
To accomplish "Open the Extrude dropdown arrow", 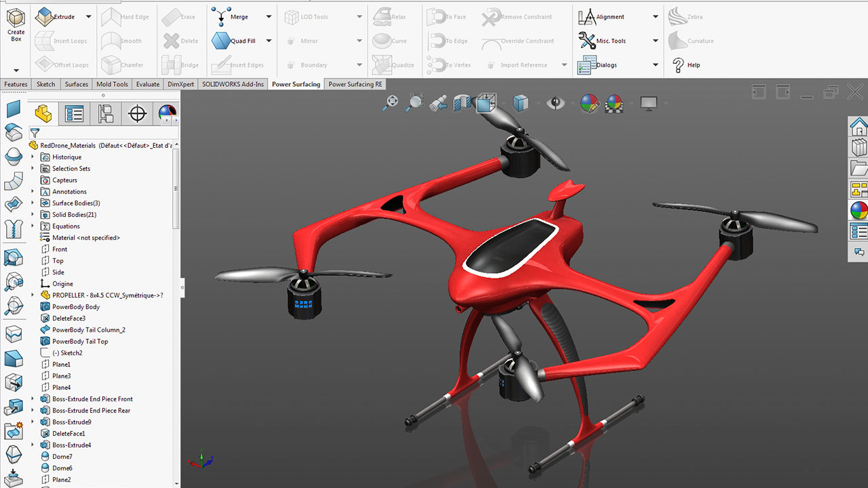I will point(89,16).
